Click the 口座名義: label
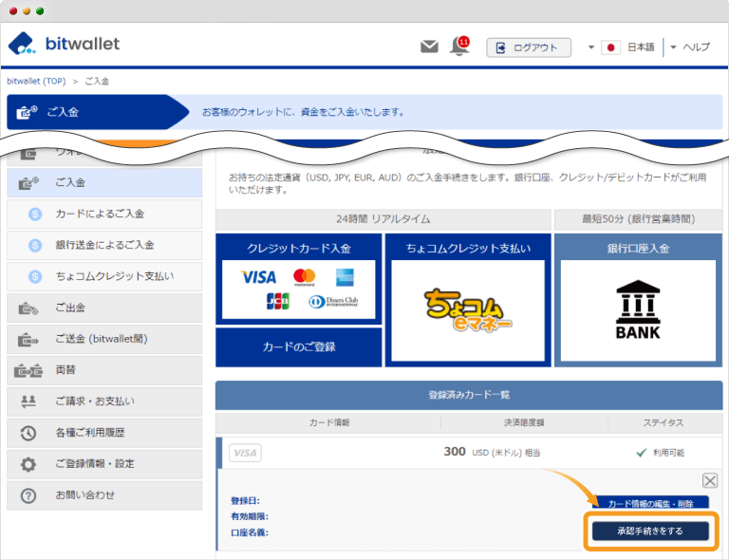Screen dimensions: 729x560 [x=250, y=532]
